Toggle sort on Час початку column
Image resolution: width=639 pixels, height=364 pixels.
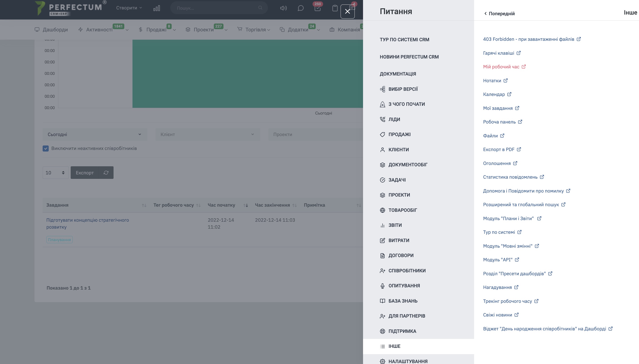(x=246, y=205)
